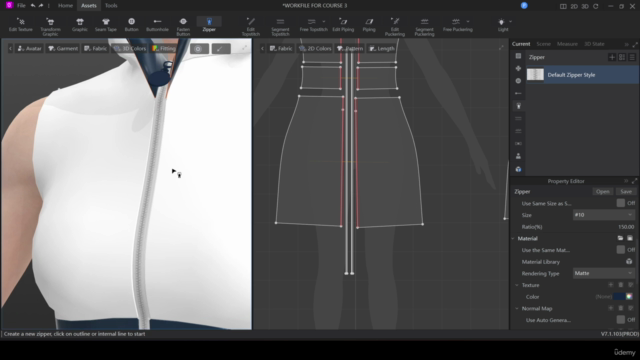Switch to 2D view layout
The width and height of the screenshot is (640, 360).
point(574,6)
